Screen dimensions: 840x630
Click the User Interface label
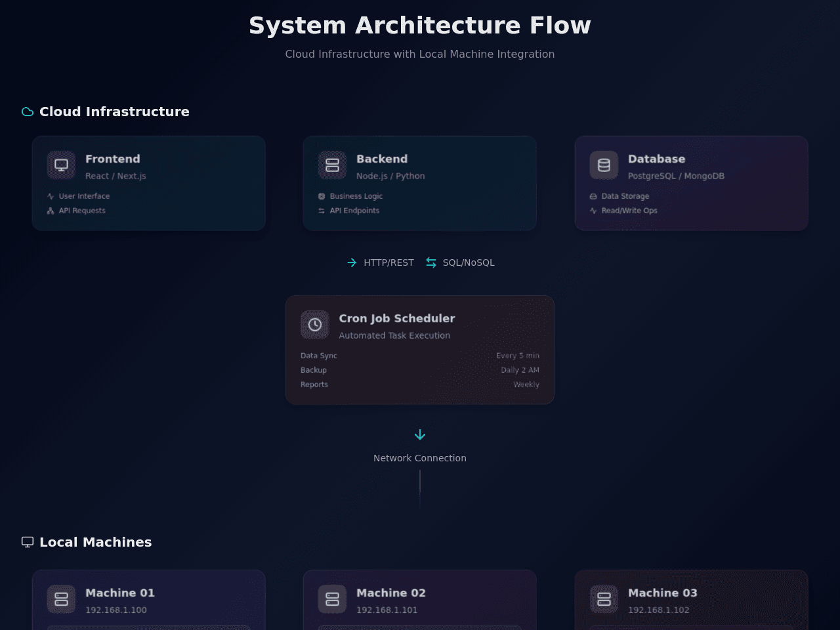tap(84, 196)
